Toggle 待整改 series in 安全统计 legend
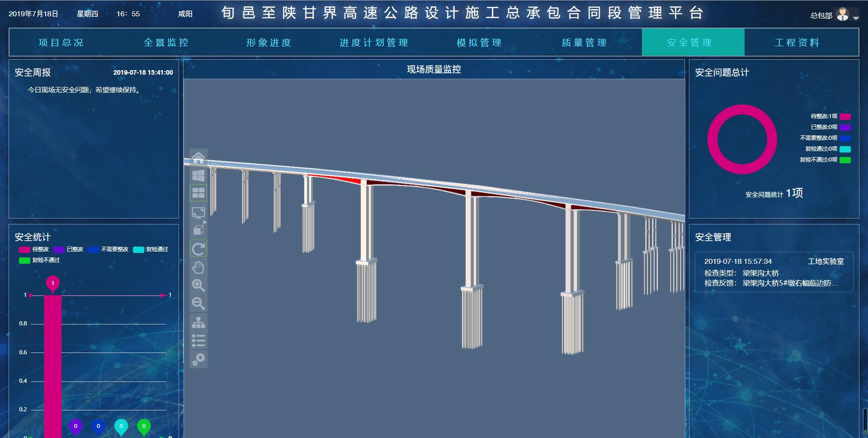The height and width of the screenshot is (438, 868). point(34,249)
